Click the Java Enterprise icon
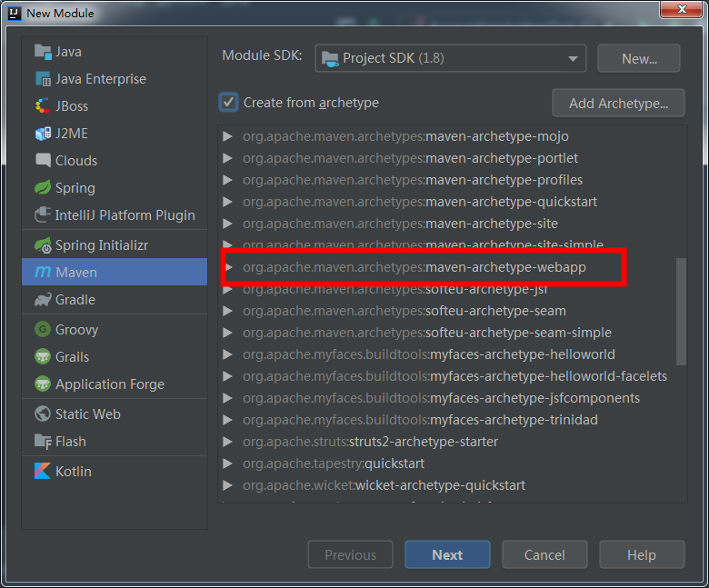This screenshot has width=709, height=588. pyautogui.click(x=43, y=79)
